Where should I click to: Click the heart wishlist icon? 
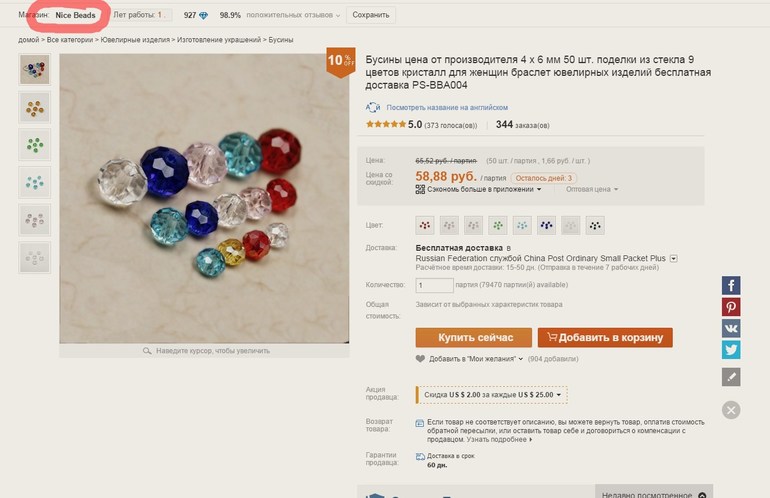coord(420,358)
